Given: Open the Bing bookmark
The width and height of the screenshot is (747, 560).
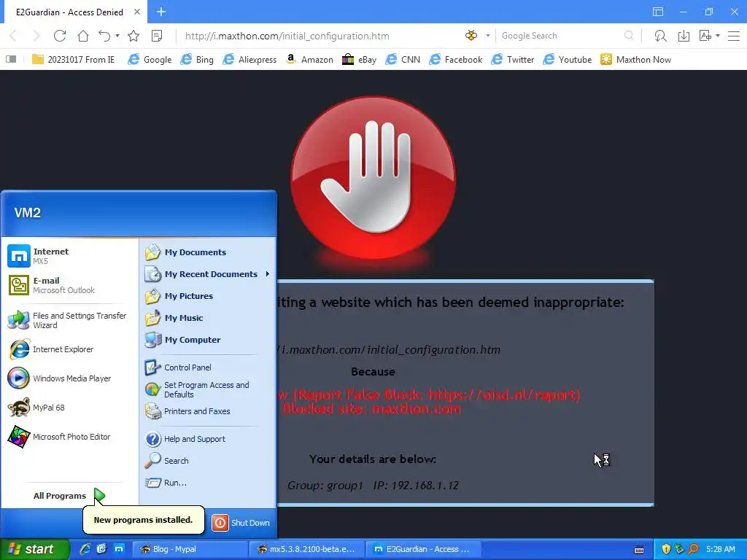Looking at the screenshot, I should coord(197,60).
